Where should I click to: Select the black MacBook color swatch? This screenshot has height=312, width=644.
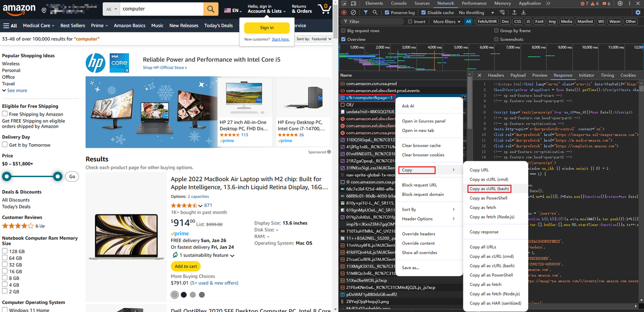[184, 295]
